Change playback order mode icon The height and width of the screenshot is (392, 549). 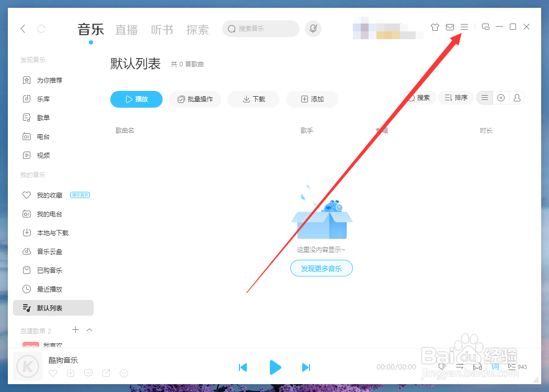tap(460, 367)
